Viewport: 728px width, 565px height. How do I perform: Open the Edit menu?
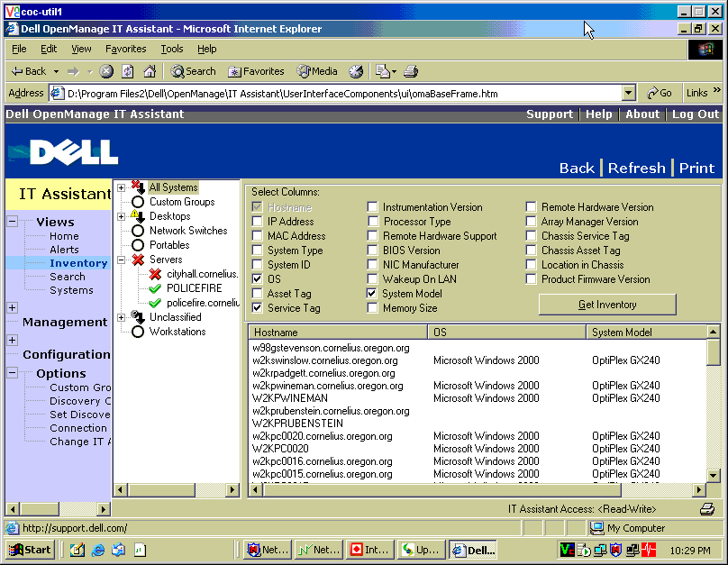49,49
